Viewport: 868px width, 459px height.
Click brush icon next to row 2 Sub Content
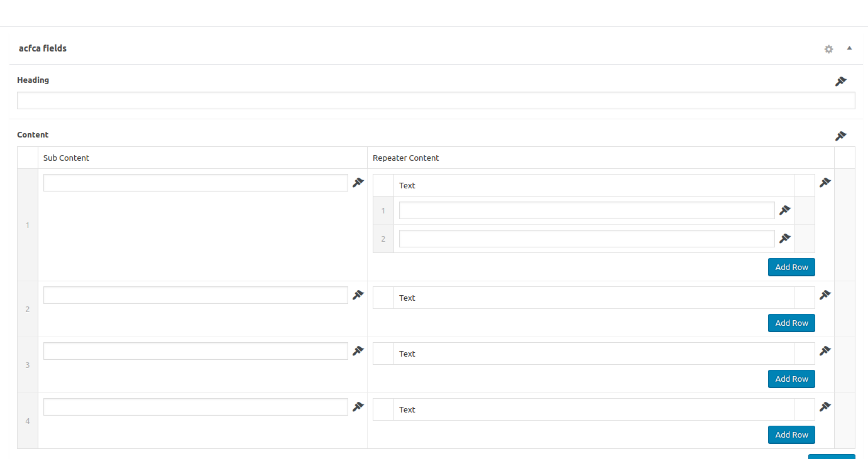tap(358, 294)
